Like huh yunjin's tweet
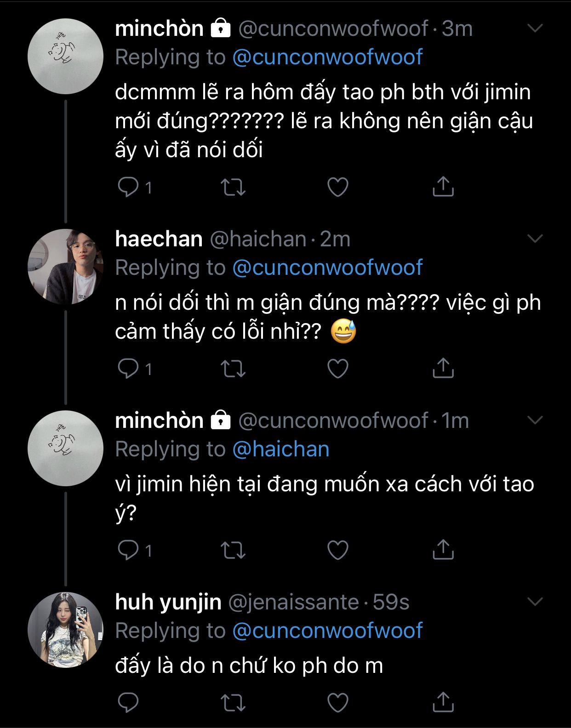 338,703
